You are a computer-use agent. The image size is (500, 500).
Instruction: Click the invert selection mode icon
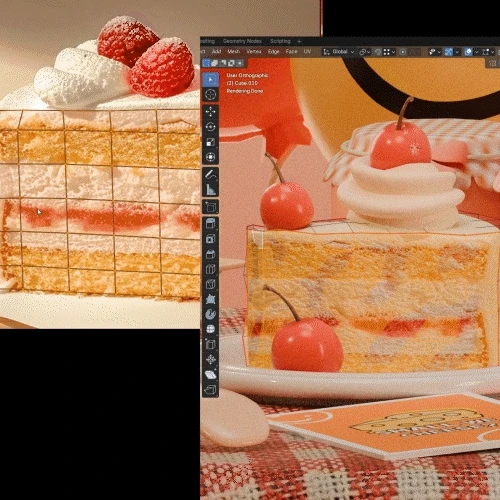click(231, 63)
